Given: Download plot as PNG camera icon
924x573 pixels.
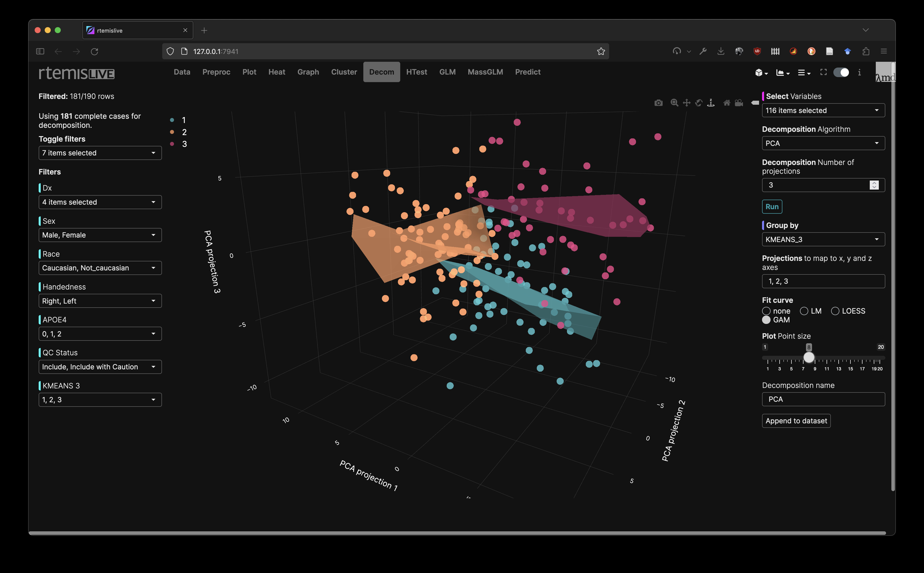Looking at the screenshot, I should coord(658,103).
